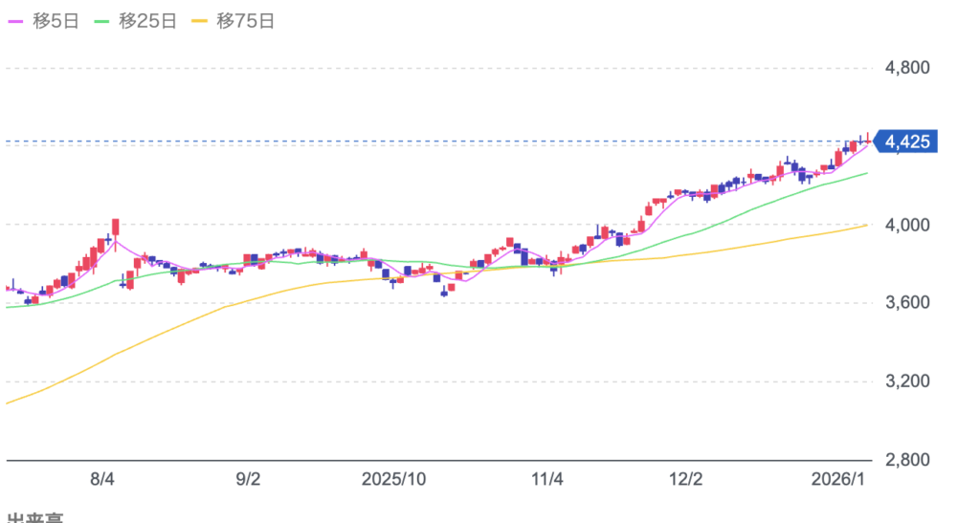Select the 9/2 date axis label
Image resolution: width=980 pixels, height=523 pixels.
click(248, 479)
